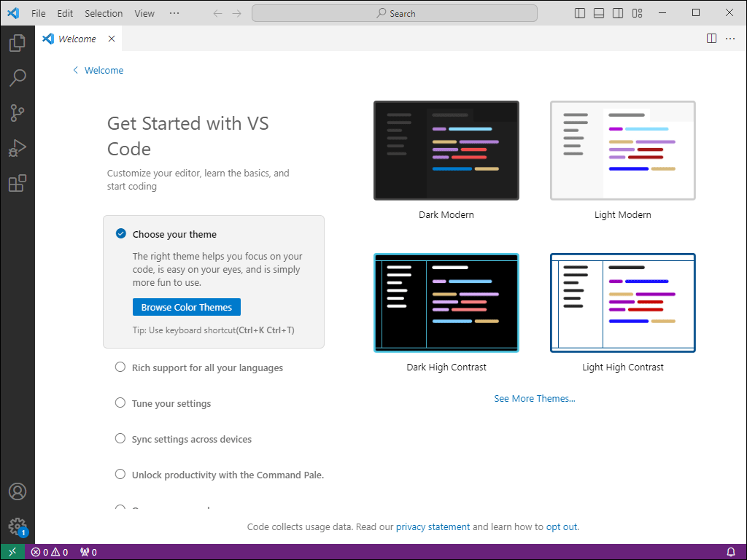Open the Edit menu

65,13
